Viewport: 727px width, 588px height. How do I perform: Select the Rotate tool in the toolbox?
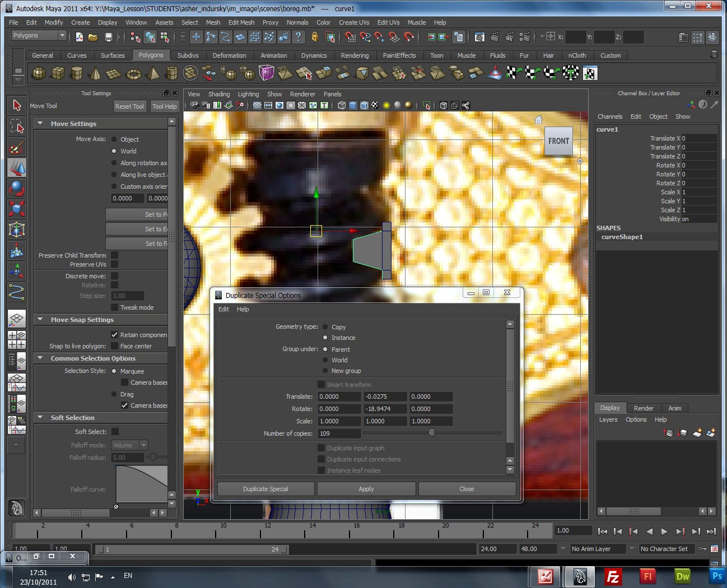pyautogui.click(x=16, y=189)
